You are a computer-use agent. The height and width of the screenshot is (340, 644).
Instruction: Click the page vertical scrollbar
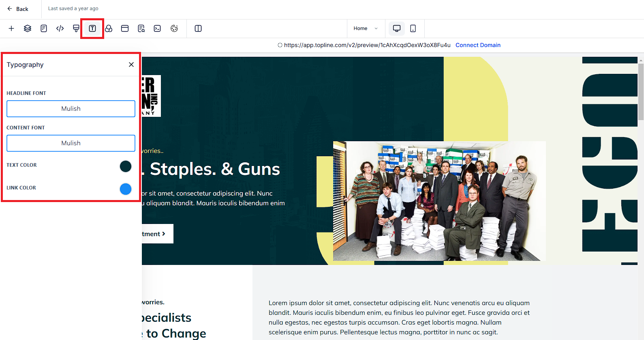(641, 92)
